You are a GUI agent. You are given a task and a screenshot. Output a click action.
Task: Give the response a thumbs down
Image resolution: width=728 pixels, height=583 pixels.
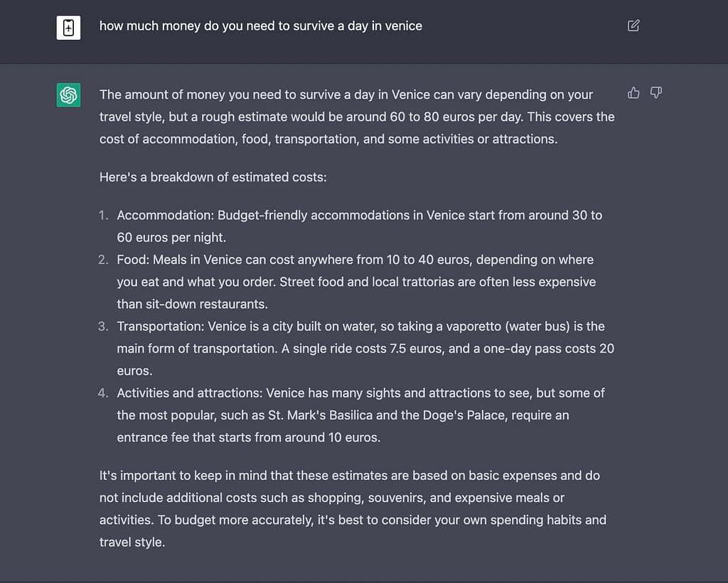coord(655,93)
